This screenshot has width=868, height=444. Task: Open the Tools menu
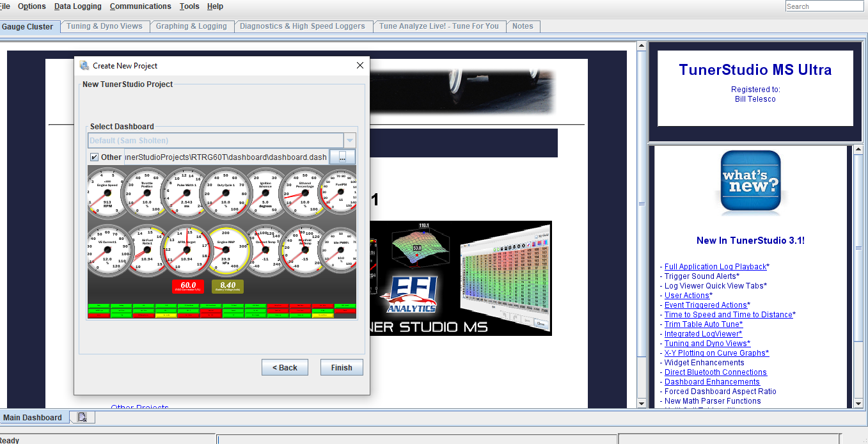[x=189, y=6]
